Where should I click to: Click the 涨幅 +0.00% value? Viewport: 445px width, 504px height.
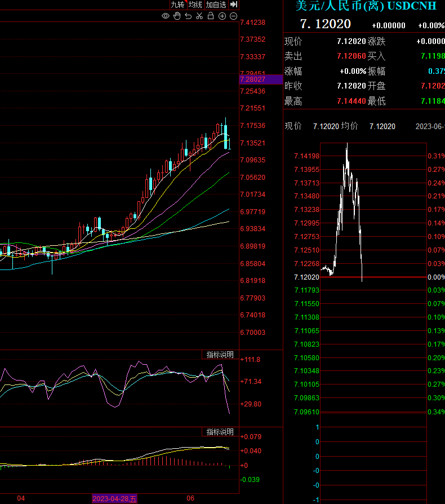(x=353, y=71)
